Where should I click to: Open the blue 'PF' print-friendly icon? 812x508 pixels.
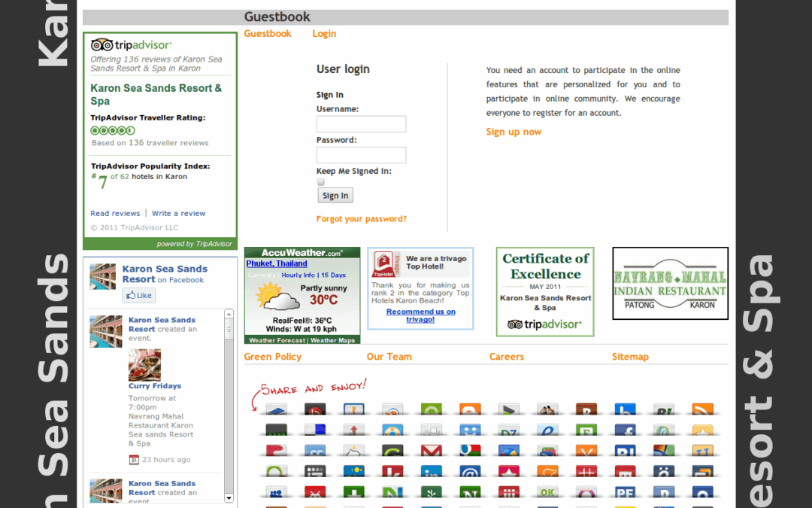click(625, 492)
